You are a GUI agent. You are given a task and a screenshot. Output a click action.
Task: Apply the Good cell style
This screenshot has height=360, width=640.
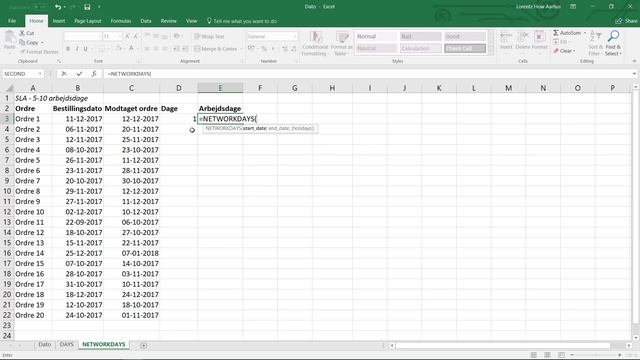pos(465,36)
